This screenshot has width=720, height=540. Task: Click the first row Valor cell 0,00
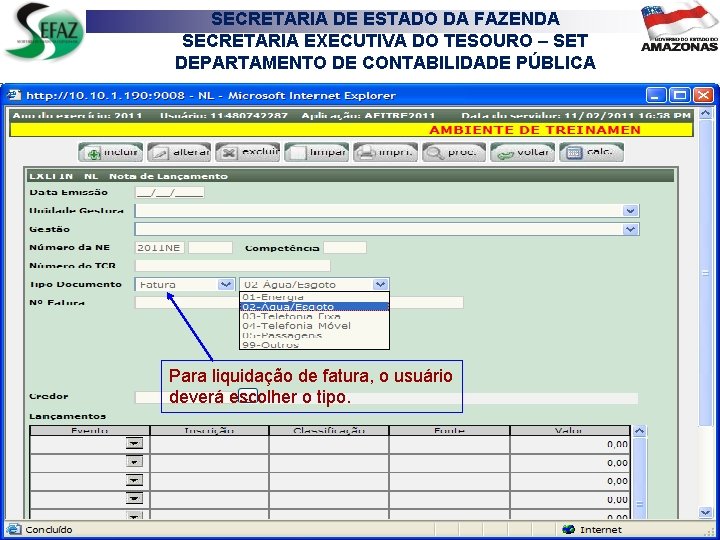tap(569, 444)
